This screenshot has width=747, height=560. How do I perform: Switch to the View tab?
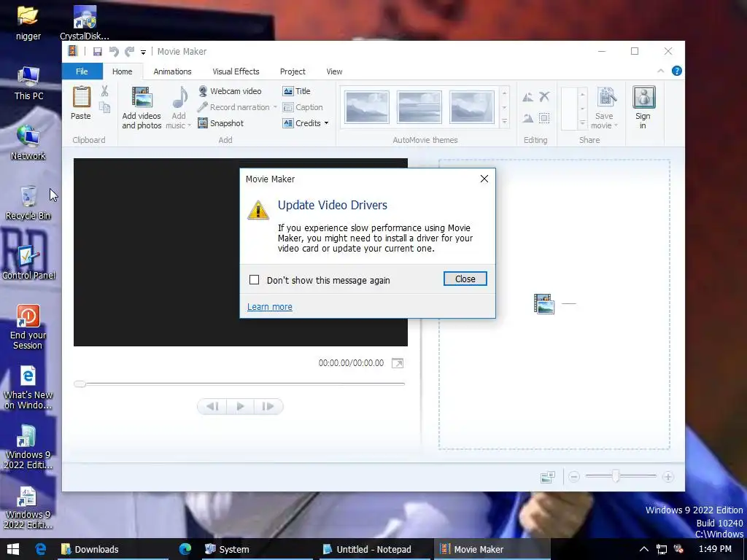(334, 71)
